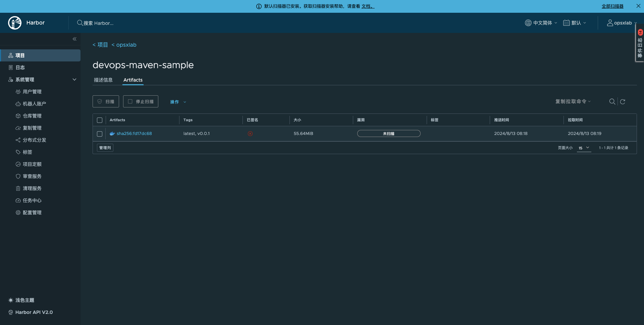Click the Harbor API V2.0 icon
The width and height of the screenshot is (644, 325).
(x=11, y=312)
